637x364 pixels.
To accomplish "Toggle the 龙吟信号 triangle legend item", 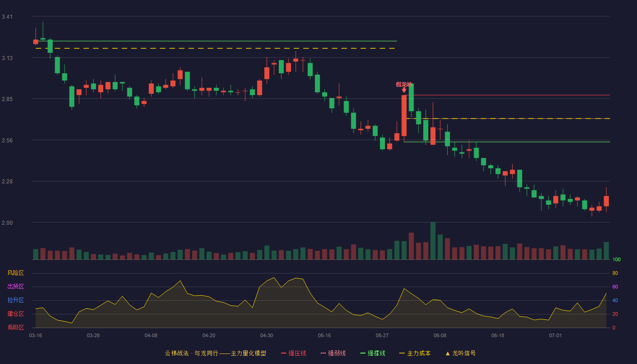I will pos(460,353).
